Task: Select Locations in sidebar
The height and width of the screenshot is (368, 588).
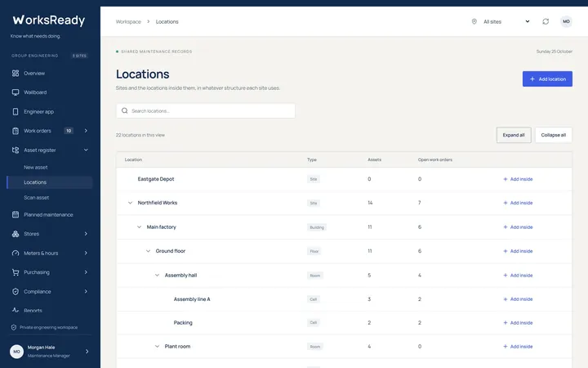Action: tap(50, 182)
